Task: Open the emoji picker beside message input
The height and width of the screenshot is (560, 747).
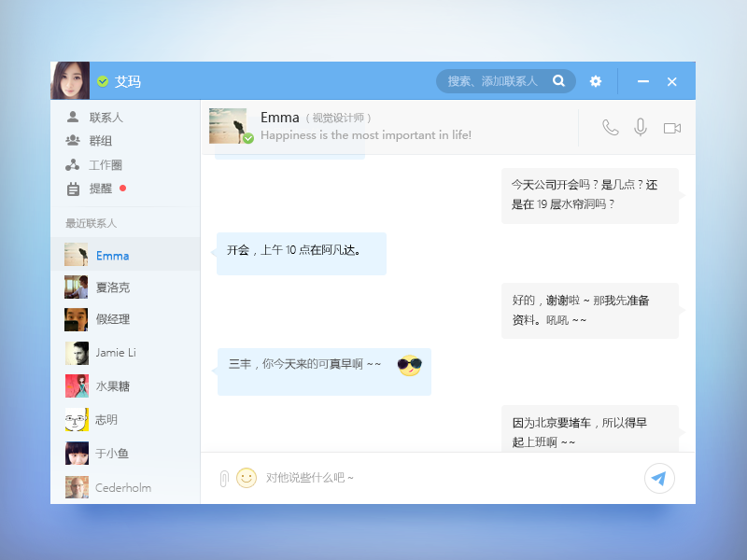Action: [x=247, y=478]
